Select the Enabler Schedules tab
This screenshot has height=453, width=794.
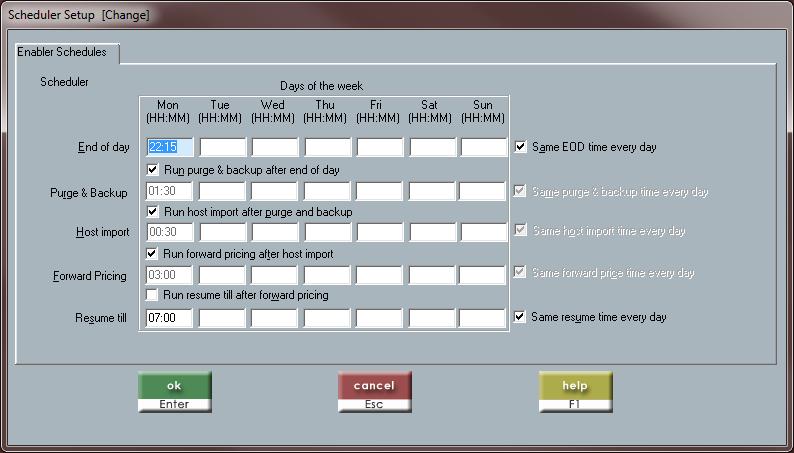(x=67, y=53)
